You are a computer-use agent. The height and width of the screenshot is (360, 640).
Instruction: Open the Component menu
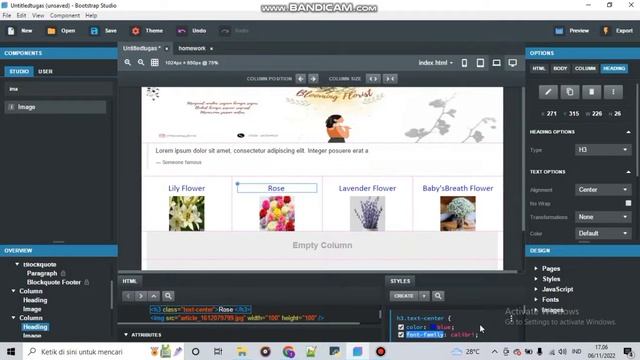65,16
